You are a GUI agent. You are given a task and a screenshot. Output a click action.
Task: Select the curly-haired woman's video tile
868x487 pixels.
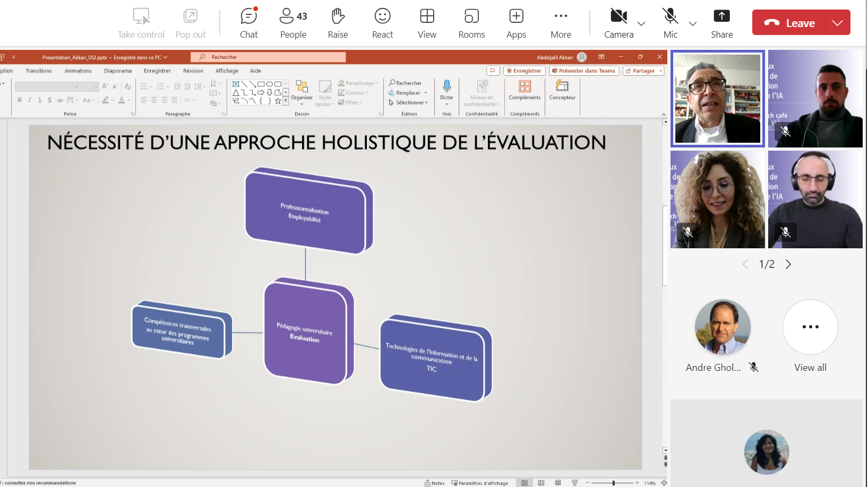click(x=718, y=199)
